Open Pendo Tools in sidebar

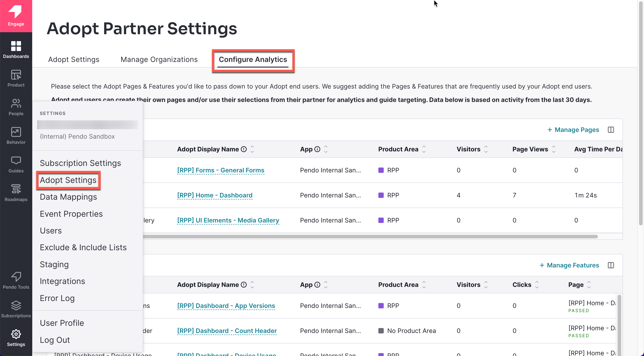(16, 280)
